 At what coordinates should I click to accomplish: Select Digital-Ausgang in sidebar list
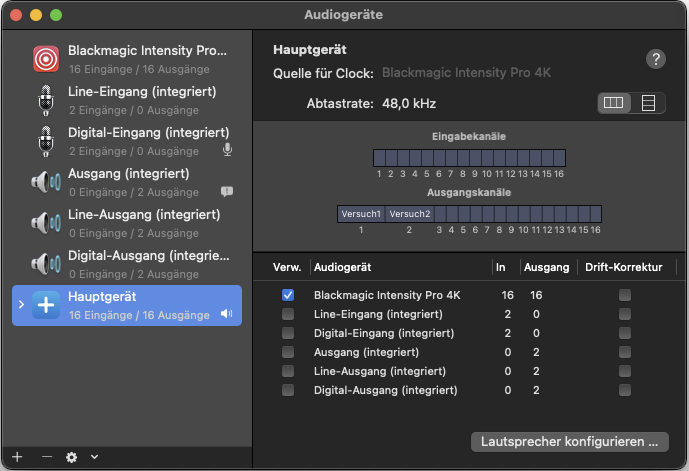pos(127,264)
